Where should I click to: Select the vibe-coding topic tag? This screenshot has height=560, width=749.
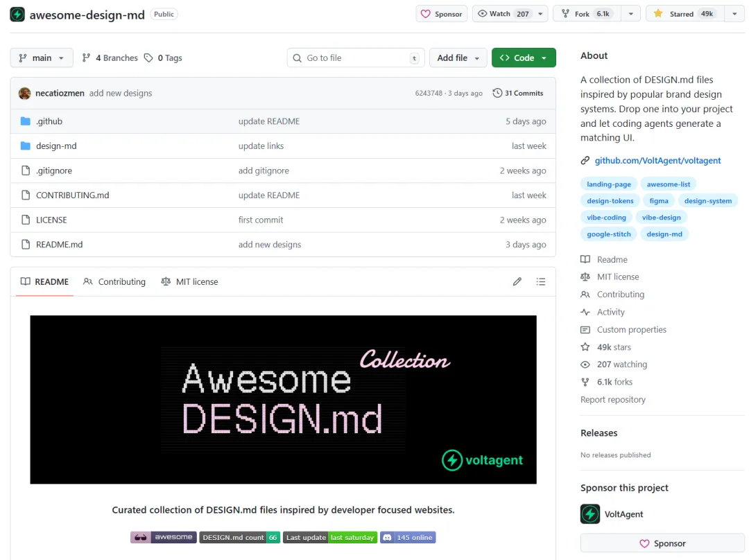(606, 218)
